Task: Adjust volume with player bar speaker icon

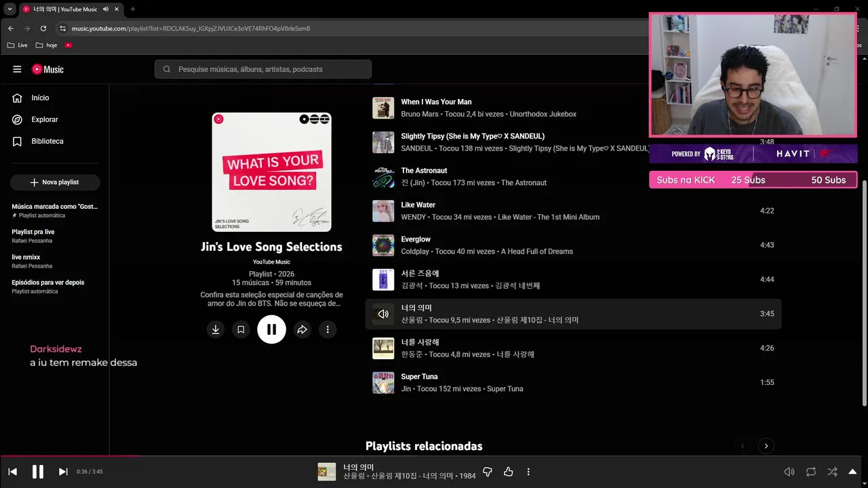Action: click(x=789, y=472)
